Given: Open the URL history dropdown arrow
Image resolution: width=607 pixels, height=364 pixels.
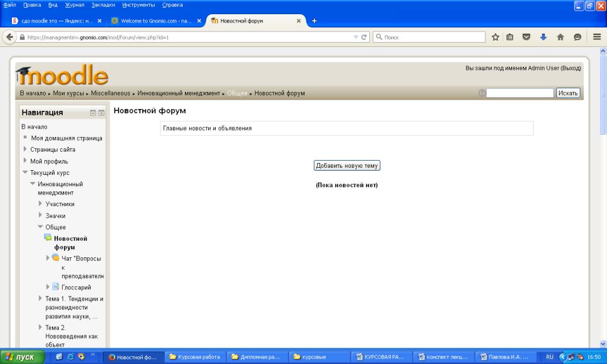Looking at the screenshot, I should pos(356,37).
